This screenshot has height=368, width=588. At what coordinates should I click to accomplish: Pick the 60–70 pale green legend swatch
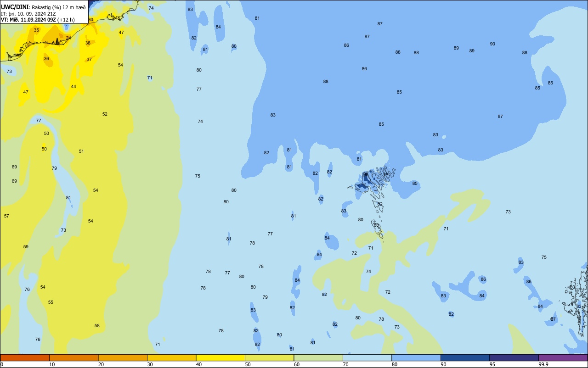pos(318,357)
